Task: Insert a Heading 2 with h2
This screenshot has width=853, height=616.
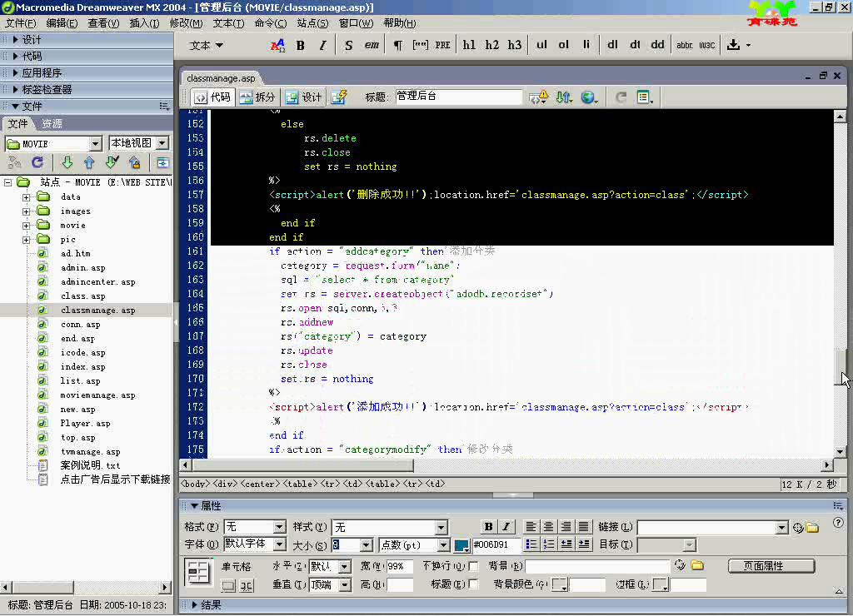Action: click(491, 45)
